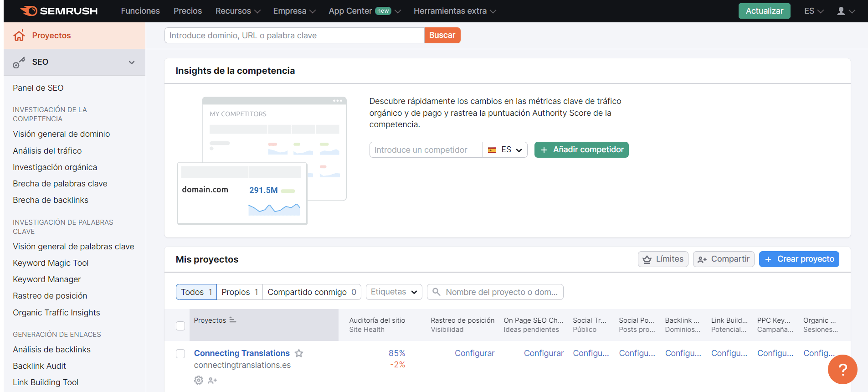
Task: Open Brecha de palabras clave
Action: pyautogui.click(x=60, y=184)
